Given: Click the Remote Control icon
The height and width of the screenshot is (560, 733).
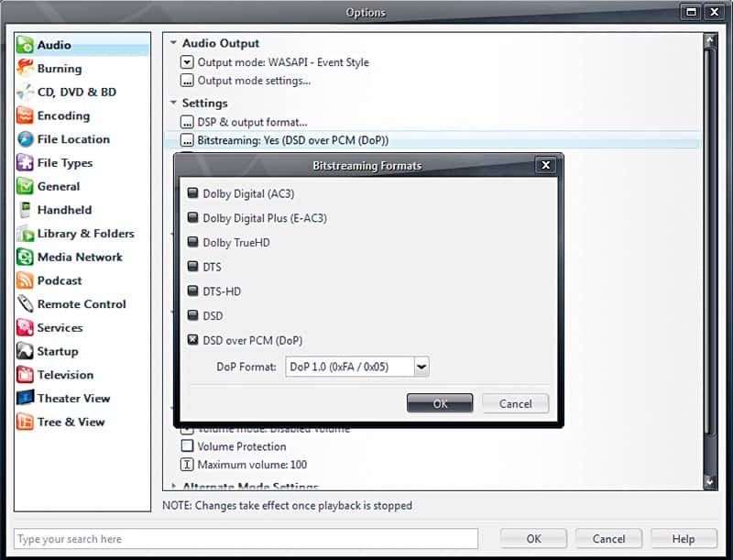Looking at the screenshot, I should click(x=26, y=304).
